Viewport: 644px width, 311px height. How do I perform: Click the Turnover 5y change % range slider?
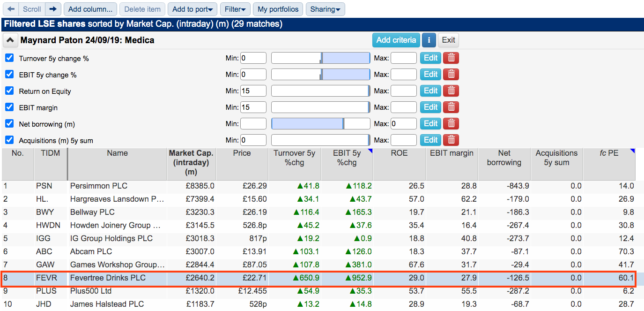pos(321,58)
